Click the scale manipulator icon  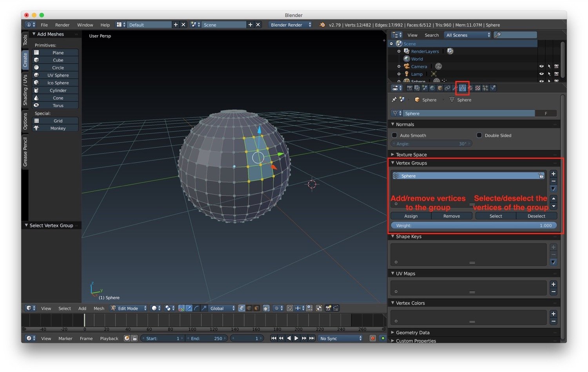point(204,308)
